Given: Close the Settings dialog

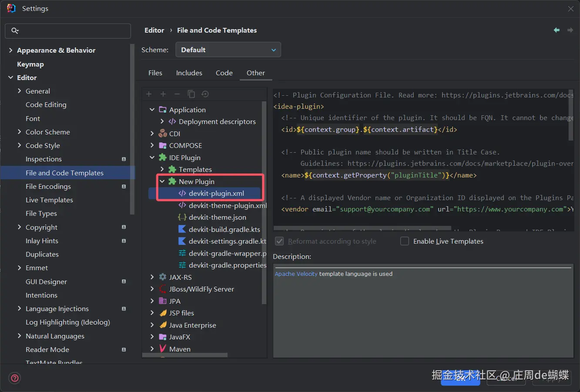Looking at the screenshot, I should [570, 9].
